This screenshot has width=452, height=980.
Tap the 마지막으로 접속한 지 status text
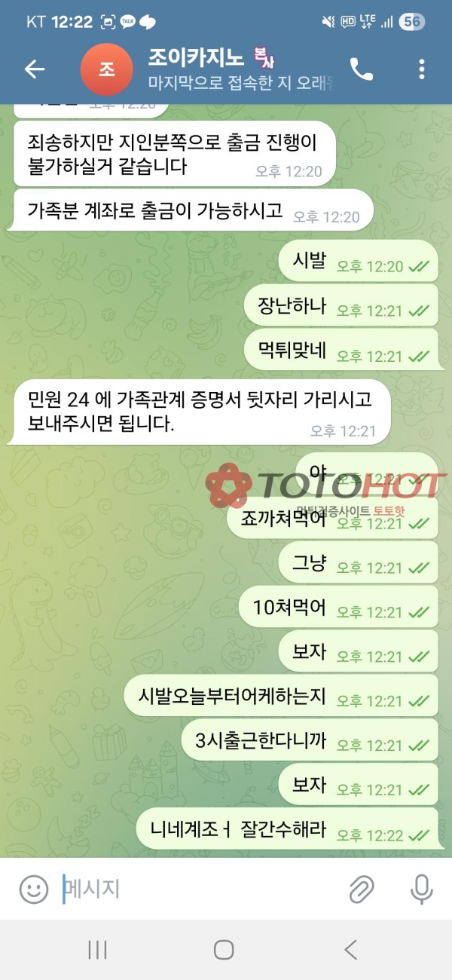point(241,82)
